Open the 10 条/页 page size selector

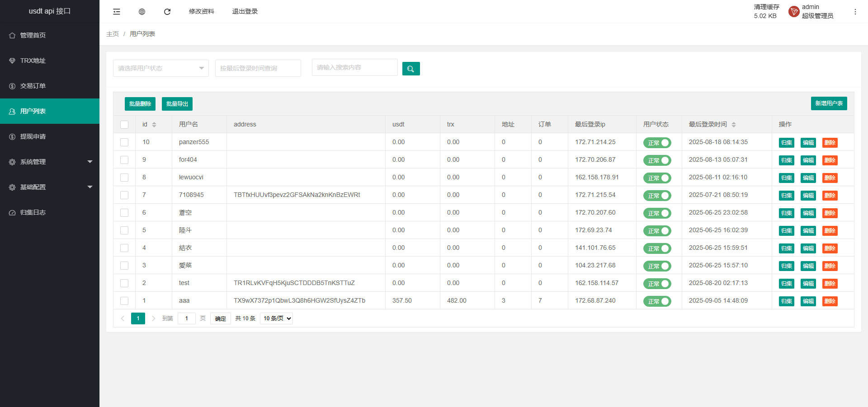[x=276, y=318]
